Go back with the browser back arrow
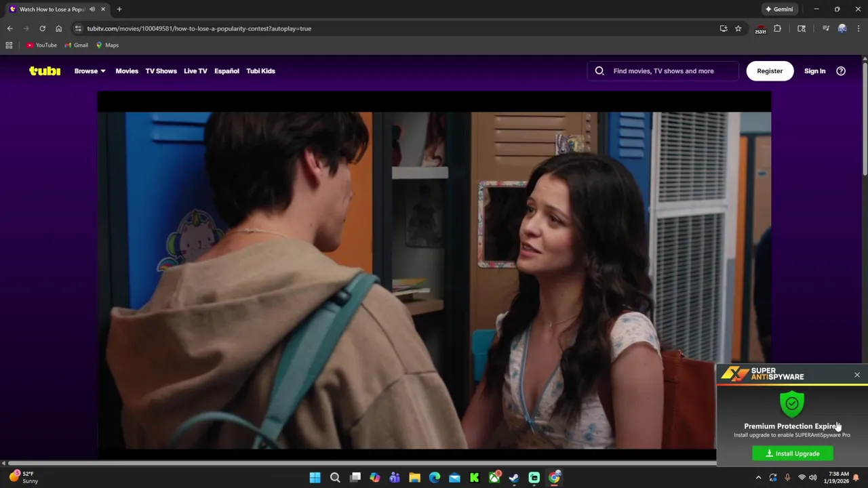This screenshot has width=868, height=488. click(x=10, y=28)
